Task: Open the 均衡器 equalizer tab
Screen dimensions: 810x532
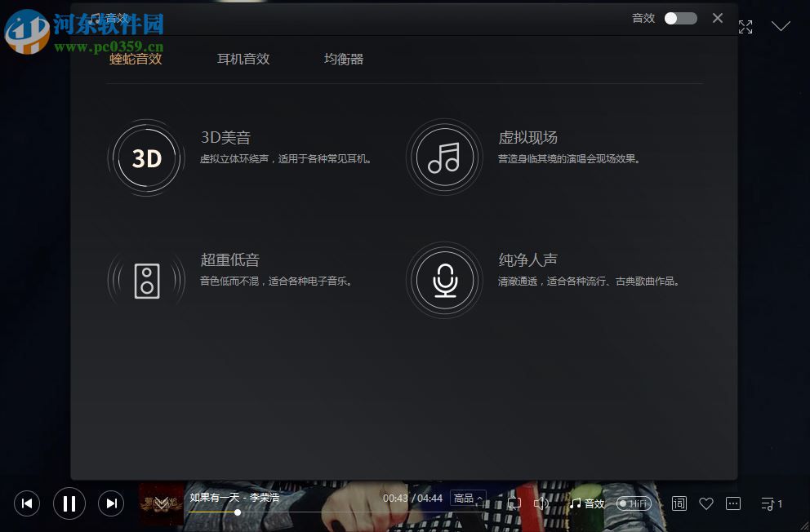Action: pos(343,59)
